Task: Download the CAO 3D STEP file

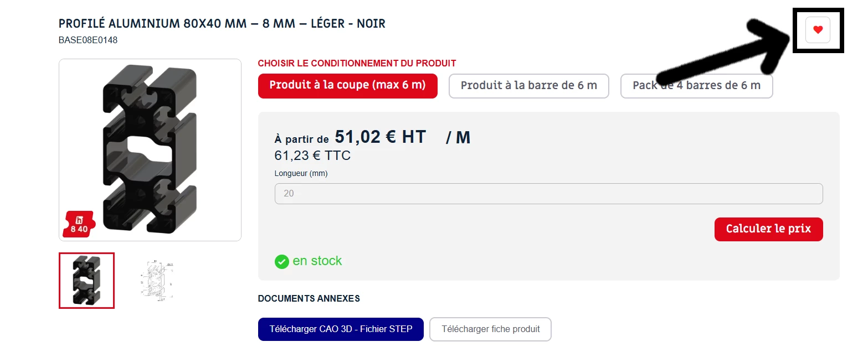Action: (x=341, y=329)
